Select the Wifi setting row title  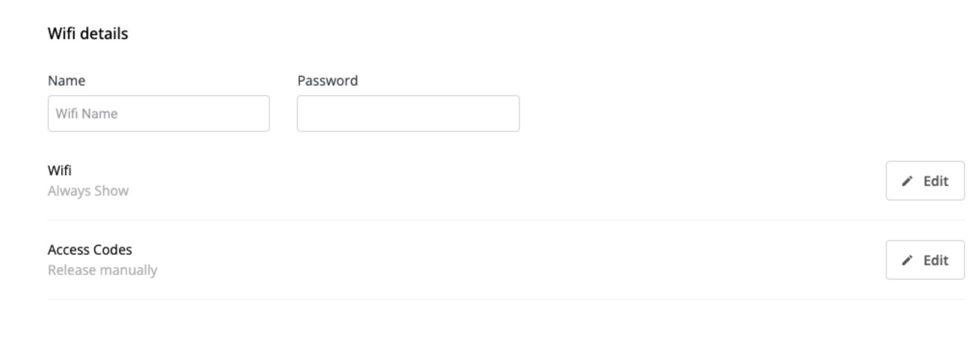pyautogui.click(x=59, y=171)
